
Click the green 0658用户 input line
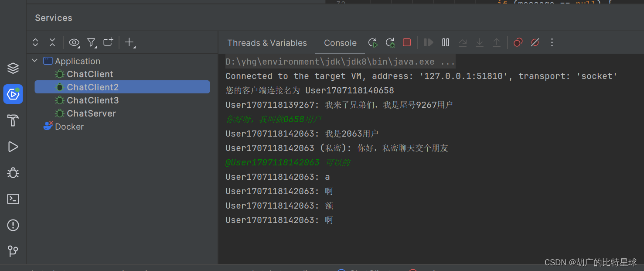coord(273,119)
